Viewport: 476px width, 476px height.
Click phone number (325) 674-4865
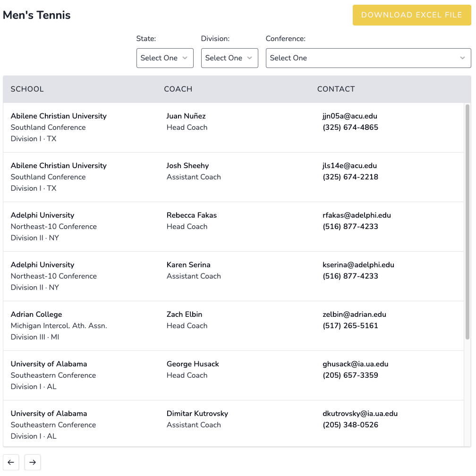tap(350, 127)
